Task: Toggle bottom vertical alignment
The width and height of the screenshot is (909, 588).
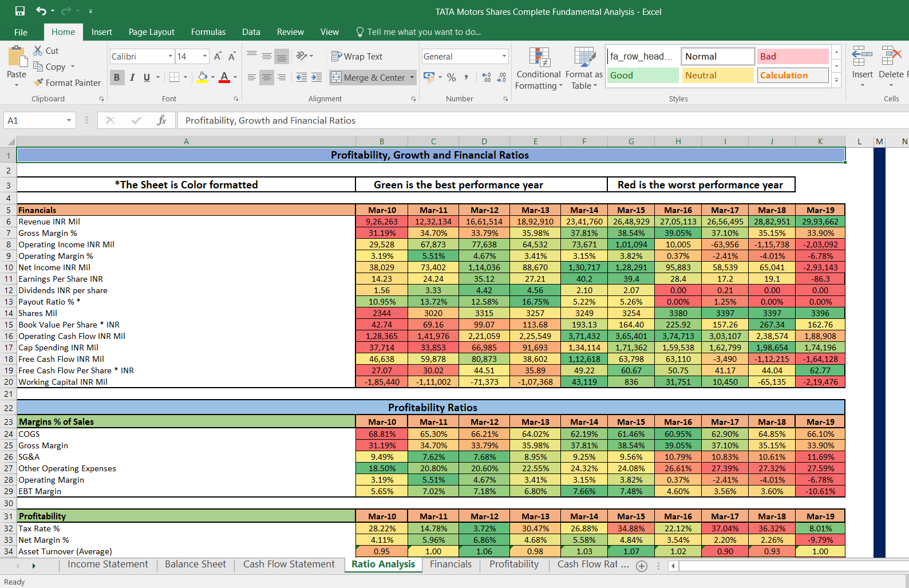Action: [x=282, y=56]
